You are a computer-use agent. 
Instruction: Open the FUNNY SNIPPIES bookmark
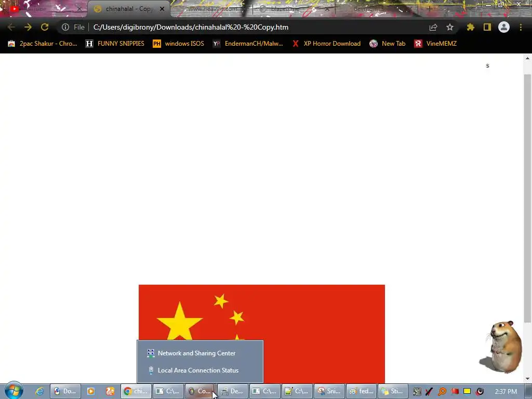click(x=115, y=44)
